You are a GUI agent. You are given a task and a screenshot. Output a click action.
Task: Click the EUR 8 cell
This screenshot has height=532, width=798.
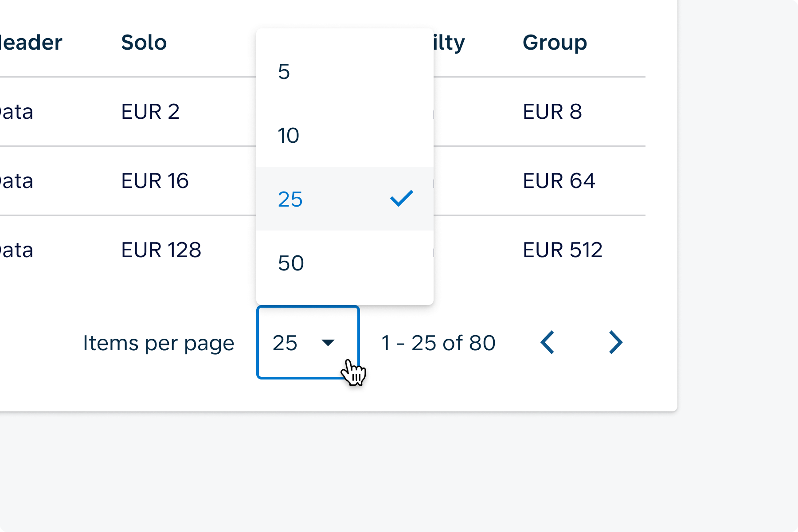552,112
